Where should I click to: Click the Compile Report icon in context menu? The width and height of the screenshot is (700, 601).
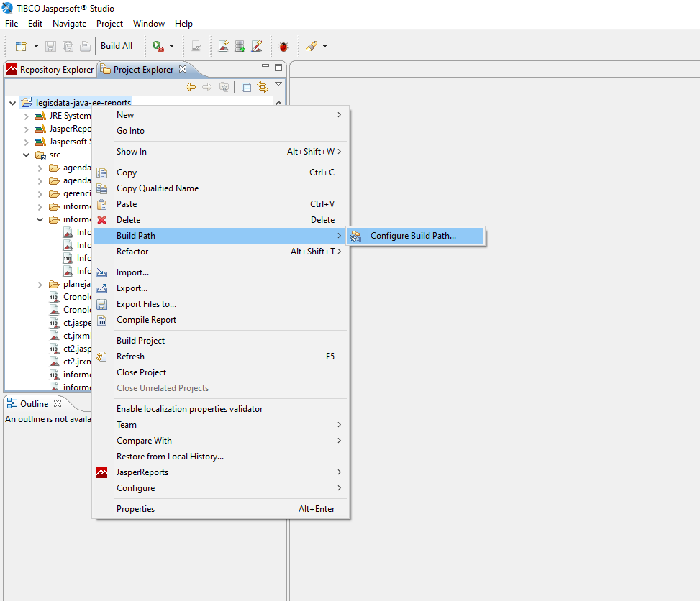tap(102, 320)
